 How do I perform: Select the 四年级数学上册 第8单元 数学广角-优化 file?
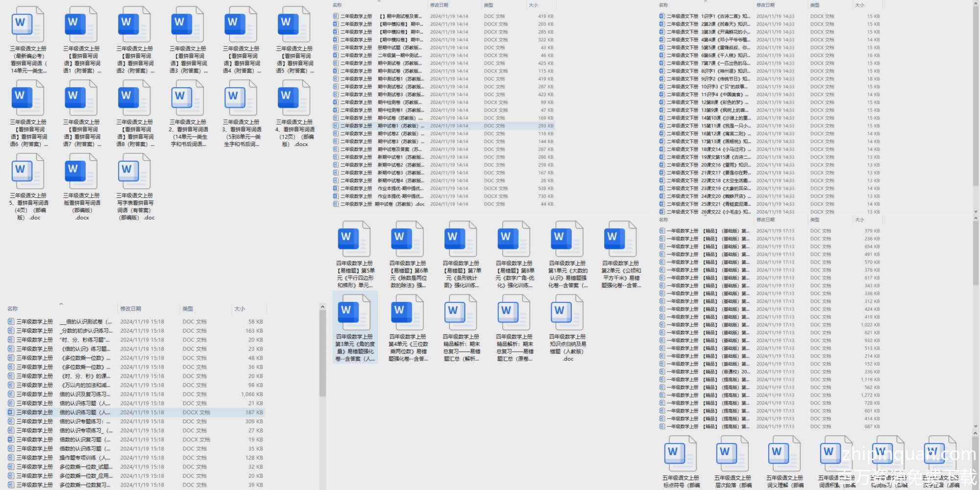click(x=514, y=240)
